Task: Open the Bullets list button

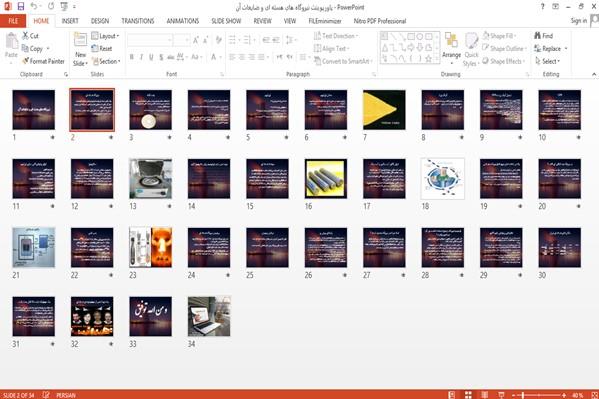Action: coord(233,40)
